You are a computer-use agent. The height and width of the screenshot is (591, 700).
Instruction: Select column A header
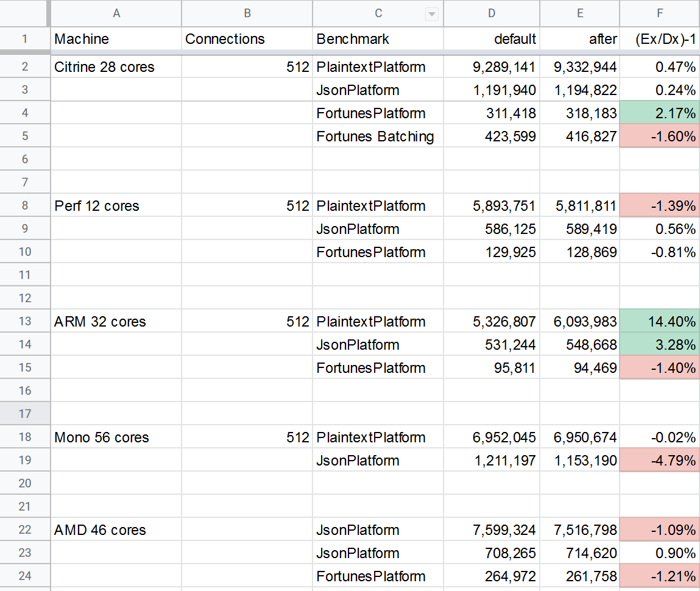[116, 13]
